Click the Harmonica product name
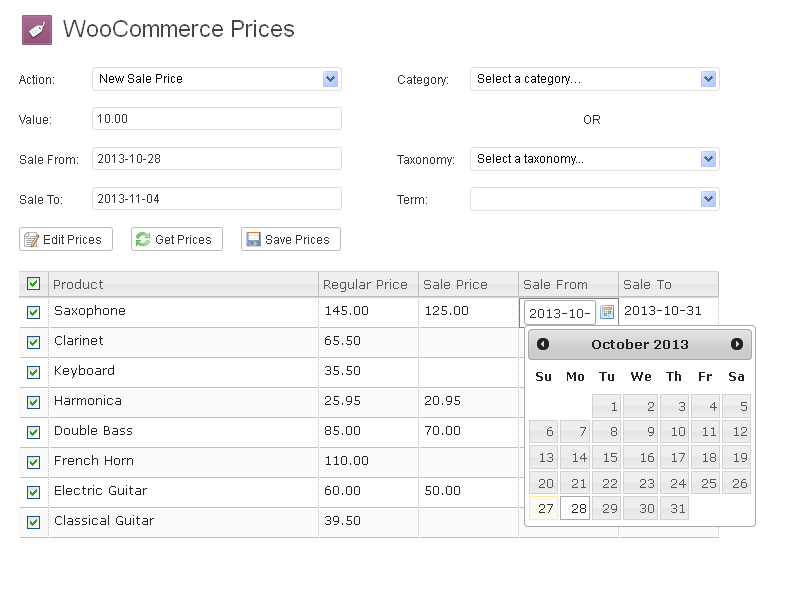This screenshot has height=600, width=800. [x=88, y=401]
